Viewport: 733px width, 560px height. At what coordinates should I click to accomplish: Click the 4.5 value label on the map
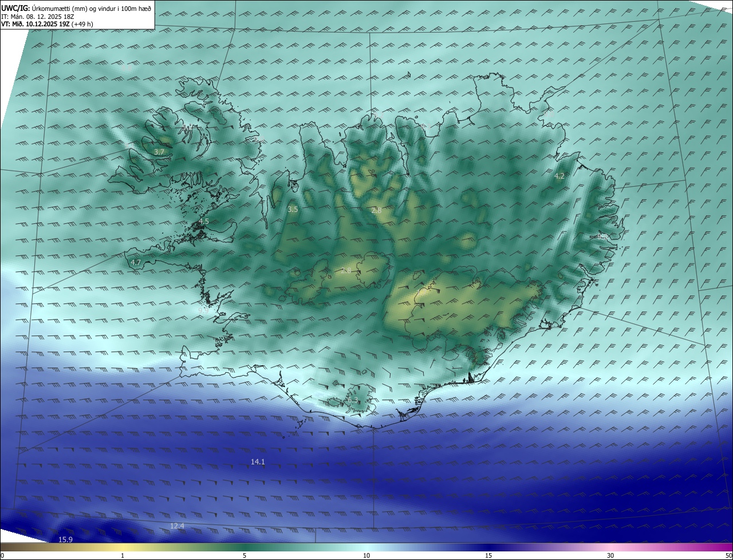204,221
